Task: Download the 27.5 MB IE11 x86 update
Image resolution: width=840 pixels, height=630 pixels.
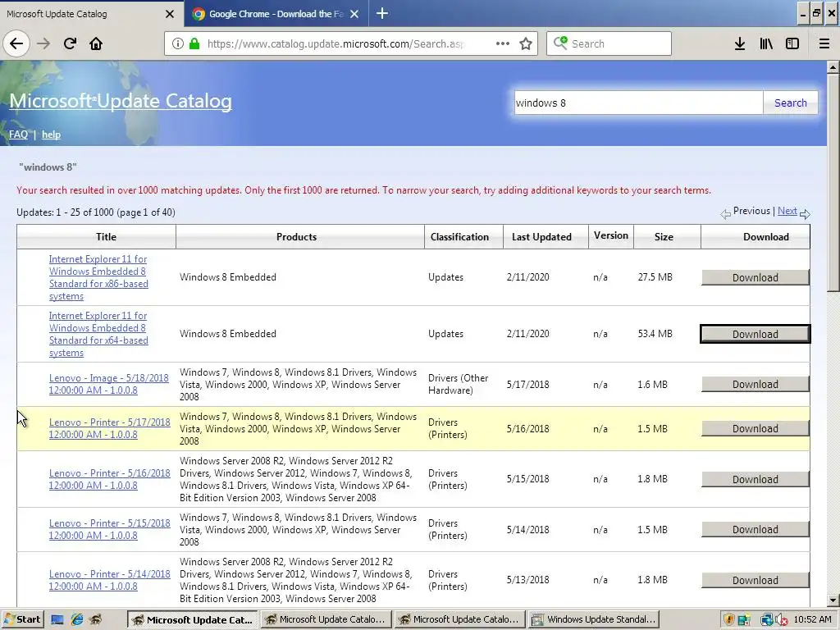Action: (755, 277)
